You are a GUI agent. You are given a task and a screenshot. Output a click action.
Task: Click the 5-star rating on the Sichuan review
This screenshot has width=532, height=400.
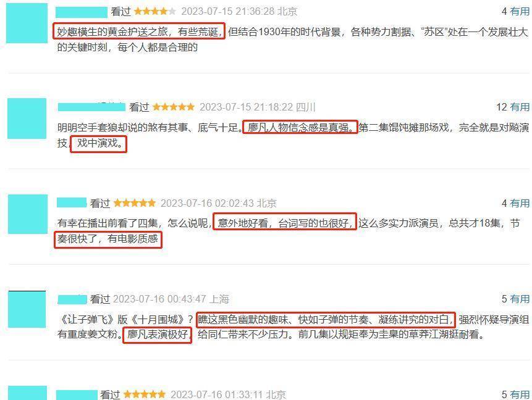tap(174, 107)
